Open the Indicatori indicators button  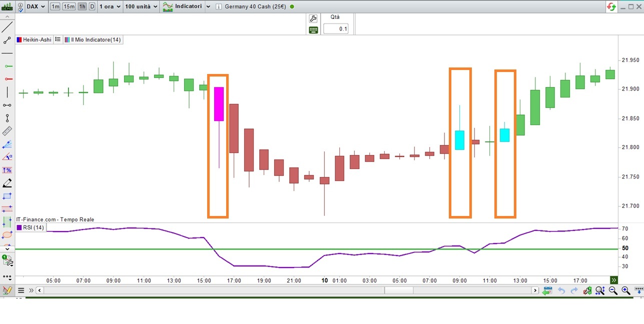tap(183, 6)
